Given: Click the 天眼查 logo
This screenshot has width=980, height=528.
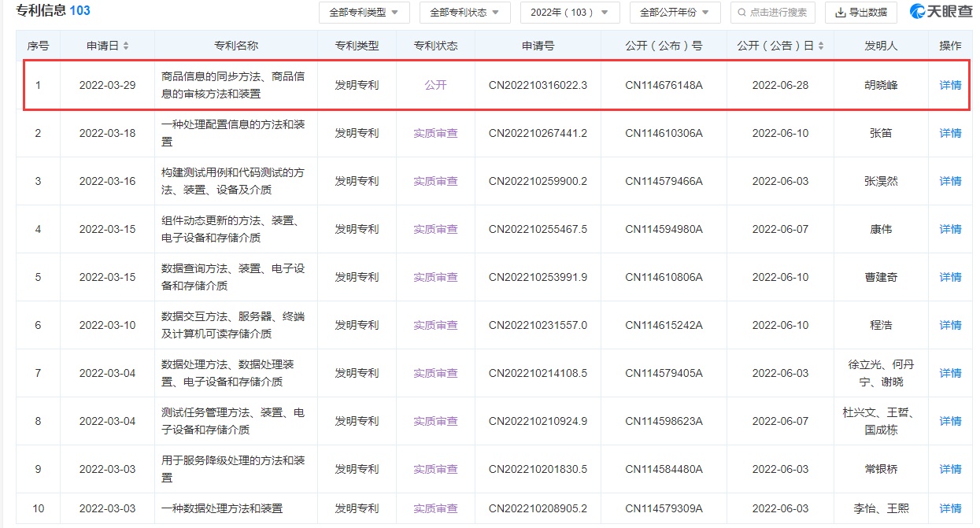Looking at the screenshot, I should [x=940, y=12].
